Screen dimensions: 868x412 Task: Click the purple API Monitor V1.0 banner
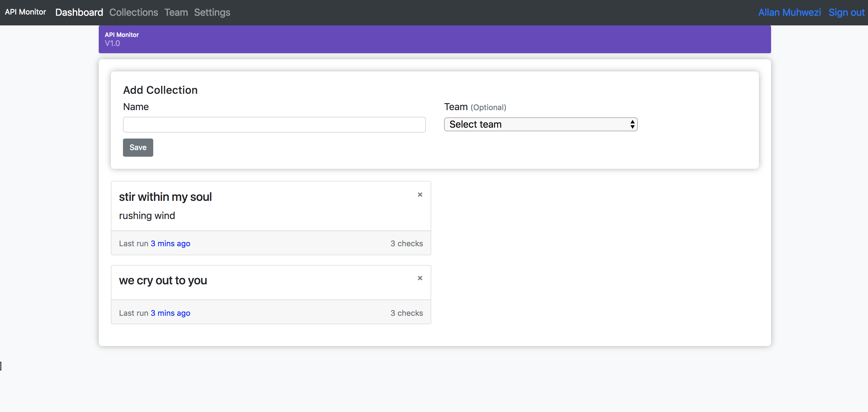click(x=434, y=39)
